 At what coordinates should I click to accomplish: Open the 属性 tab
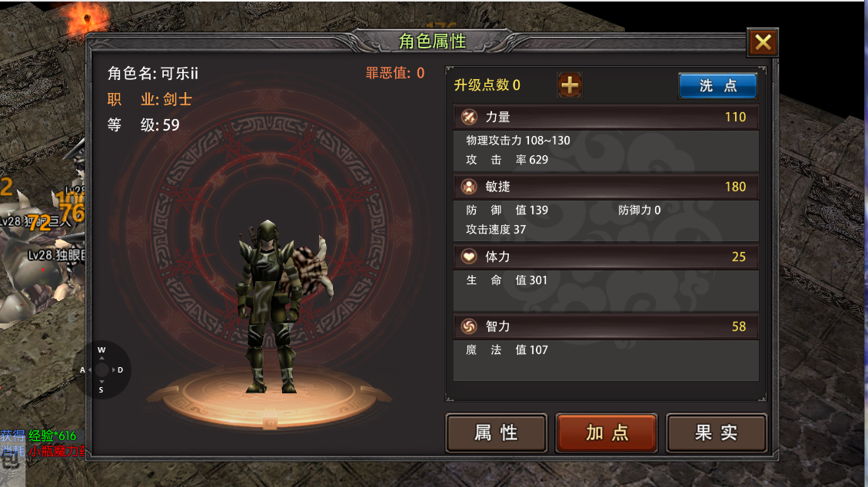point(496,432)
